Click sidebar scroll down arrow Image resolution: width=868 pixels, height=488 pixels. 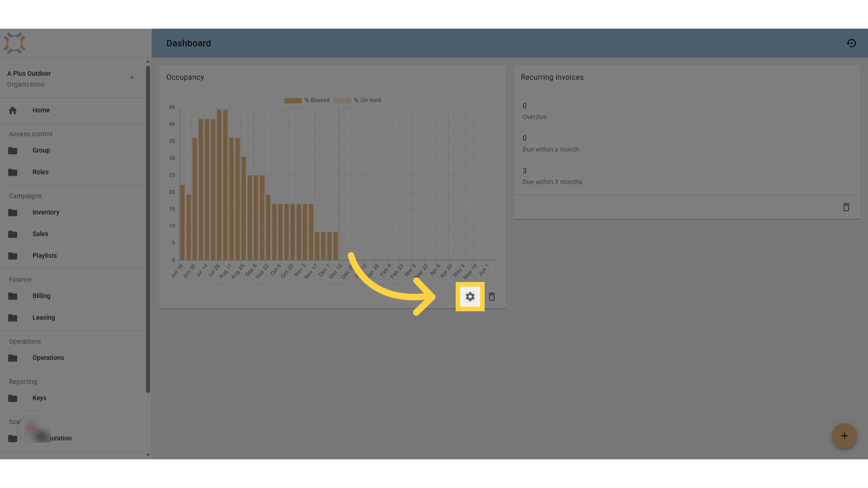coord(148,455)
